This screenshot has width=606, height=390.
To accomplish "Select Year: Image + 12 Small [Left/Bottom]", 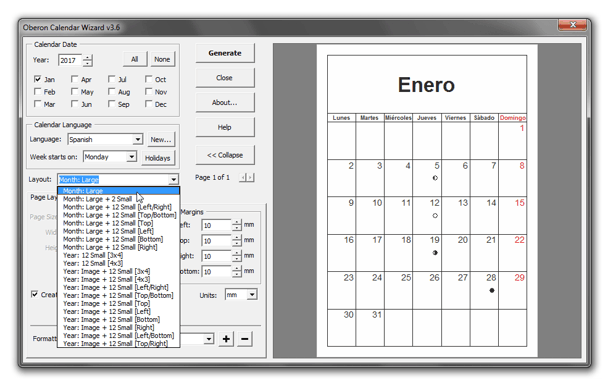I will pyautogui.click(x=119, y=336).
